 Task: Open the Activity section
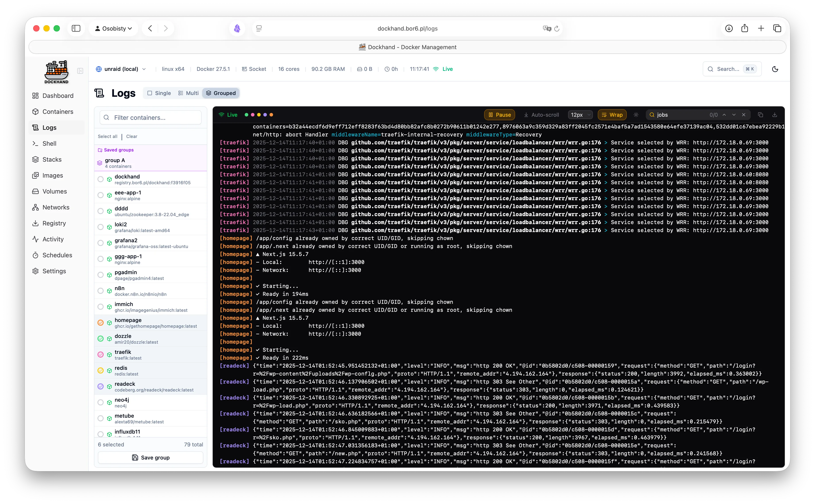click(53, 239)
